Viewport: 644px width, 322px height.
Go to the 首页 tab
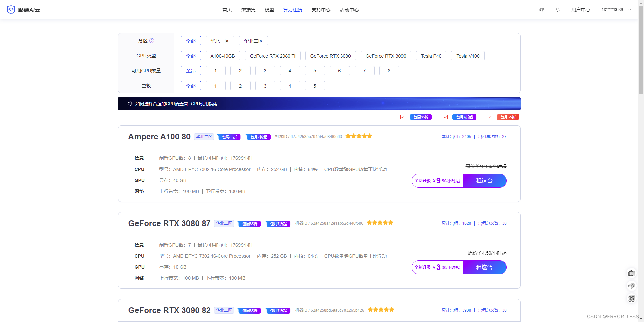227,10
